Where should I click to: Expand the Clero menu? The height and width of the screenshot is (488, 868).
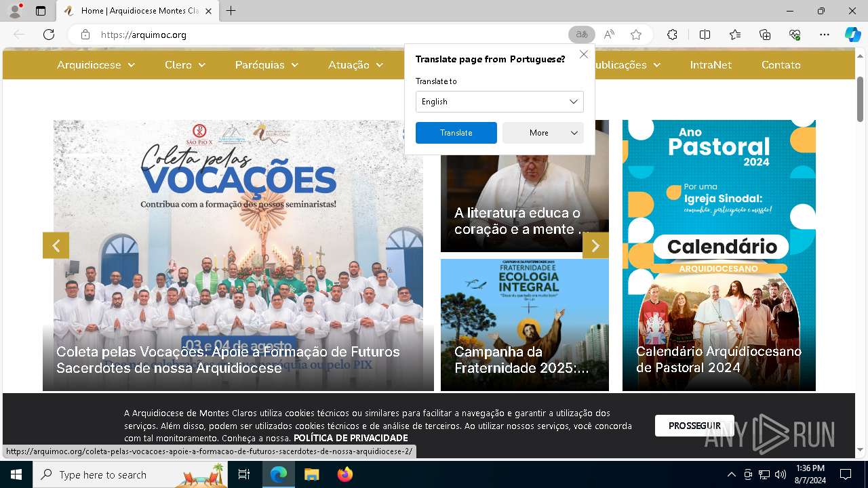pos(185,65)
